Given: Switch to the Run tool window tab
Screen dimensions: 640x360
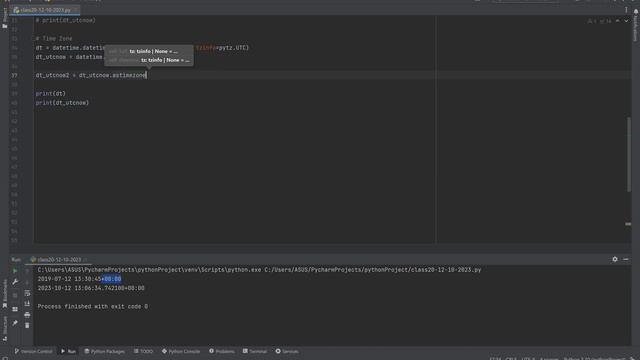Looking at the screenshot, I should [x=69, y=351].
